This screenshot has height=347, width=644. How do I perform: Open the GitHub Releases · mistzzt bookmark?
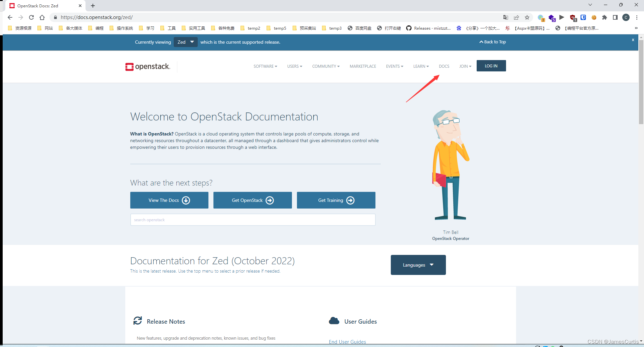(429, 28)
